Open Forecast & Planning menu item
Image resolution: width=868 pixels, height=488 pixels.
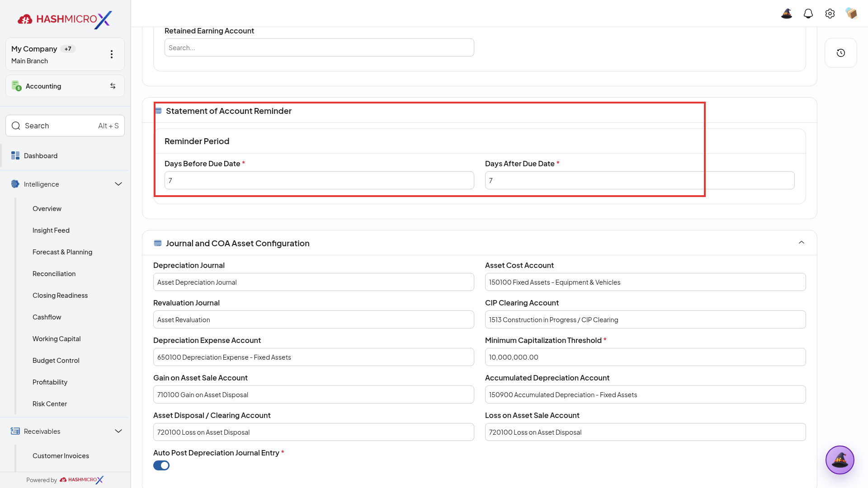[x=62, y=252]
